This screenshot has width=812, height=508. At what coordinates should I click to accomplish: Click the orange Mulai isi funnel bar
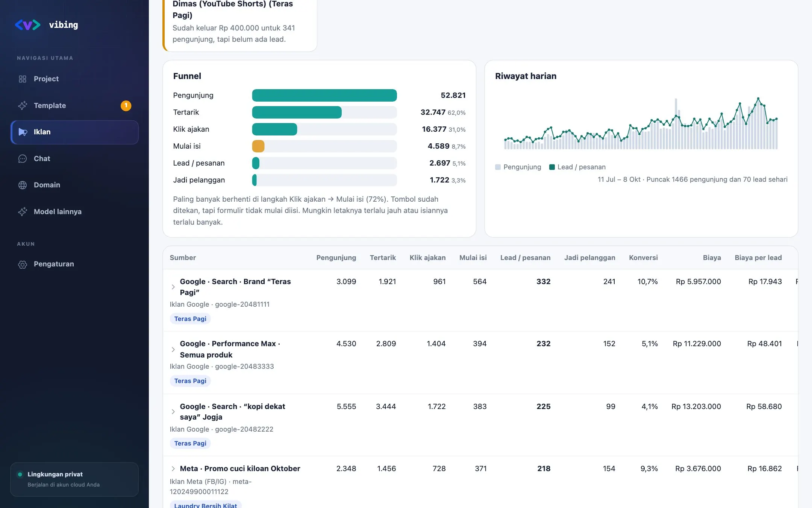click(x=258, y=146)
